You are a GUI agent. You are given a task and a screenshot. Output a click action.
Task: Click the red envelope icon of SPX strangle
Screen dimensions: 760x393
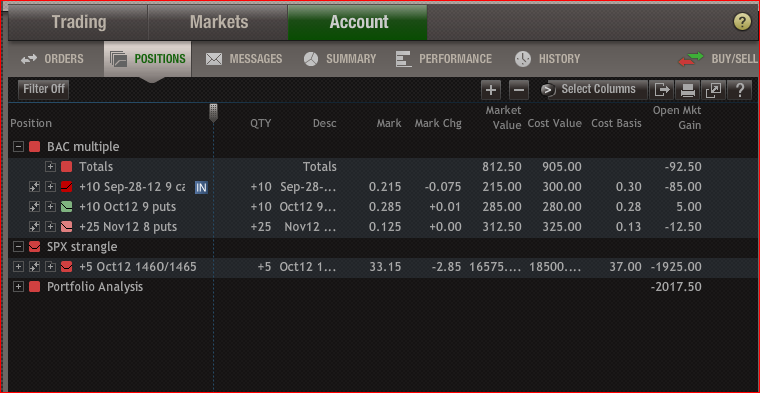tap(34, 247)
